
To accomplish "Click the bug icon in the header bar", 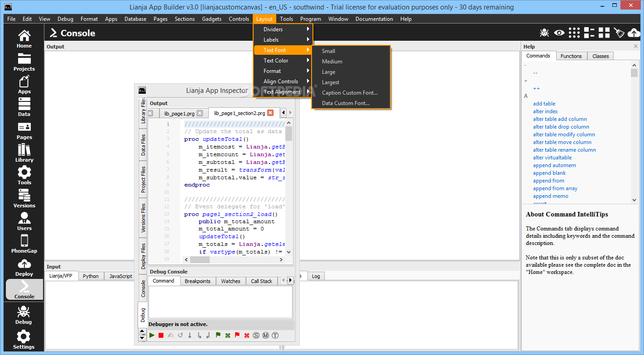I will pos(544,33).
